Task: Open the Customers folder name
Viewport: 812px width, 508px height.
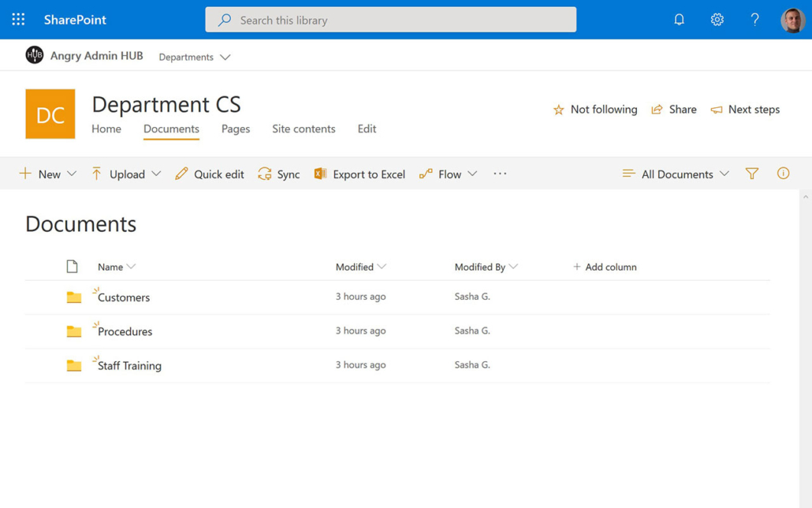Action: pos(124,297)
